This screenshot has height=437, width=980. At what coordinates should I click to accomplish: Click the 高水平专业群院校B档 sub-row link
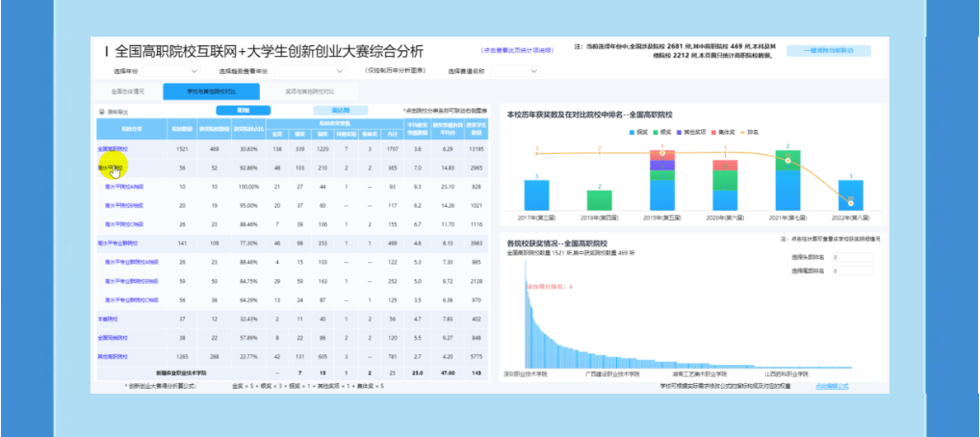pyautogui.click(x=132, y=281)
